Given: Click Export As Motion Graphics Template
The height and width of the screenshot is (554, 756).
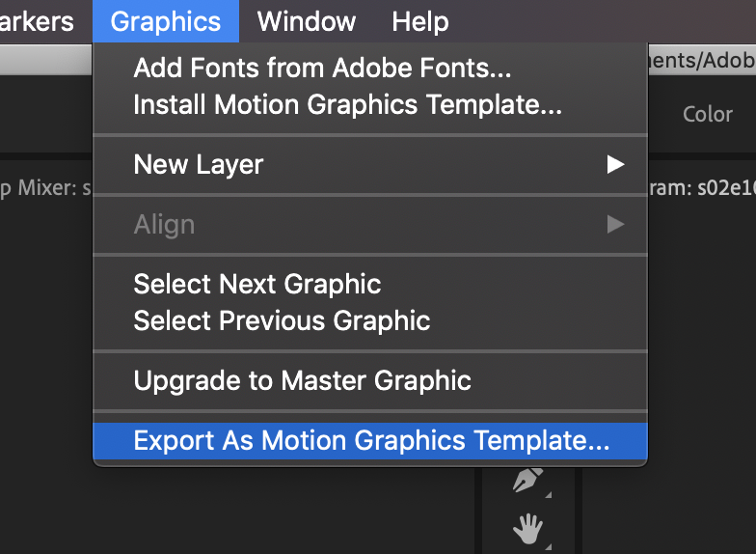Looking at the screenshot, I should (371, 441).
